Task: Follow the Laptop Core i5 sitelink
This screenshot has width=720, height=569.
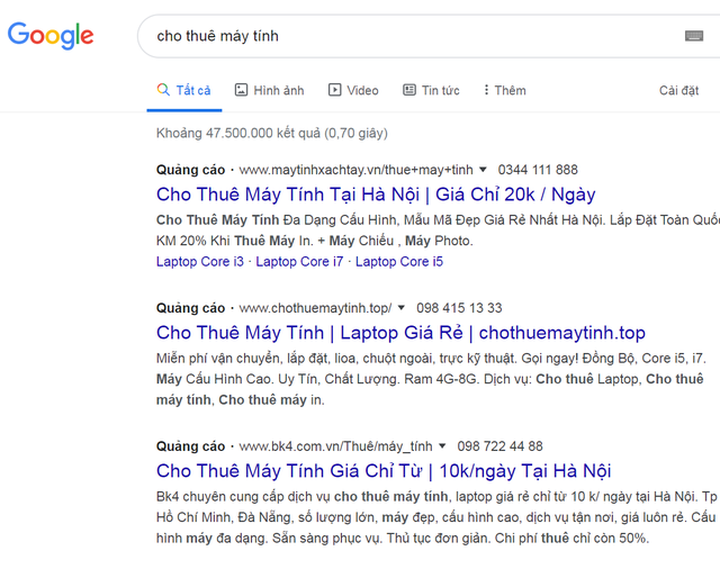Action: (399, 262)
